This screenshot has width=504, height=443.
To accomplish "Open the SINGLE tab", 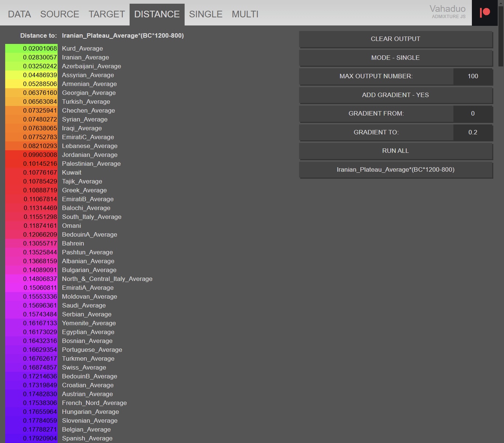I will click(206, 14).
